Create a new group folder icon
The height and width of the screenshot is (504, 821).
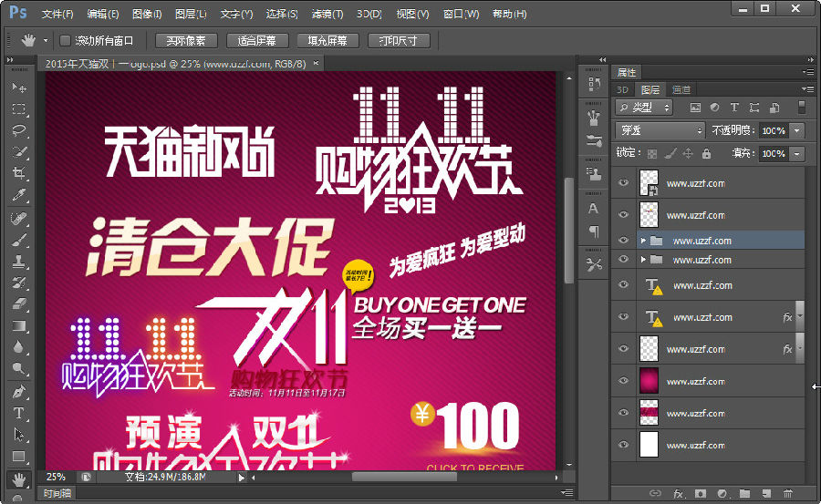(744, 493)
